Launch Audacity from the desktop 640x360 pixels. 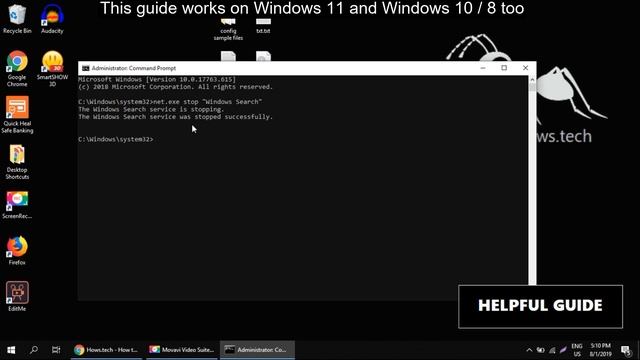click(52, 19)
